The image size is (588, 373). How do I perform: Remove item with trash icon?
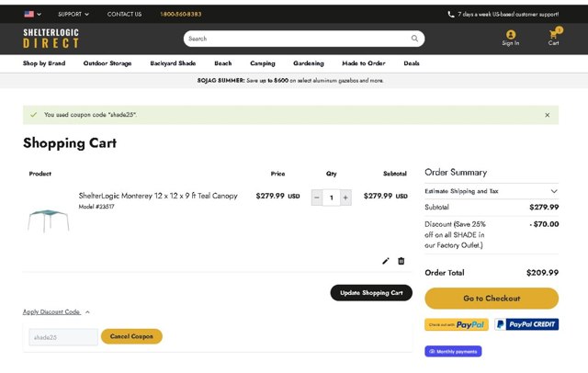coord(401,261)
